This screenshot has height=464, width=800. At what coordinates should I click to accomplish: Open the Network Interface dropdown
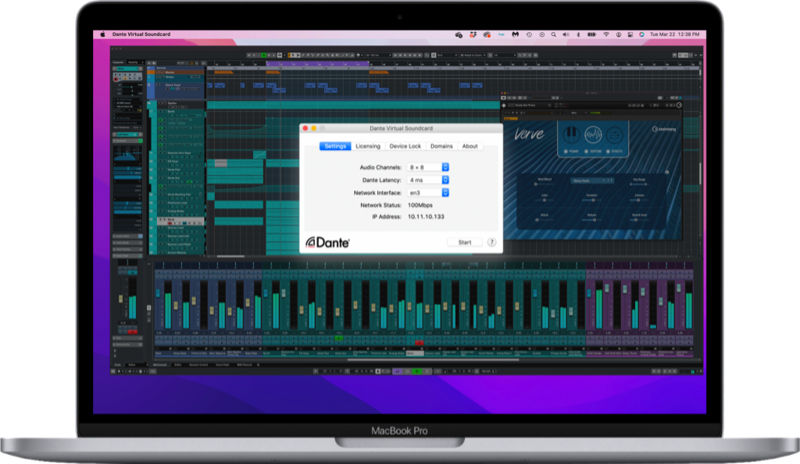point(428,192)
